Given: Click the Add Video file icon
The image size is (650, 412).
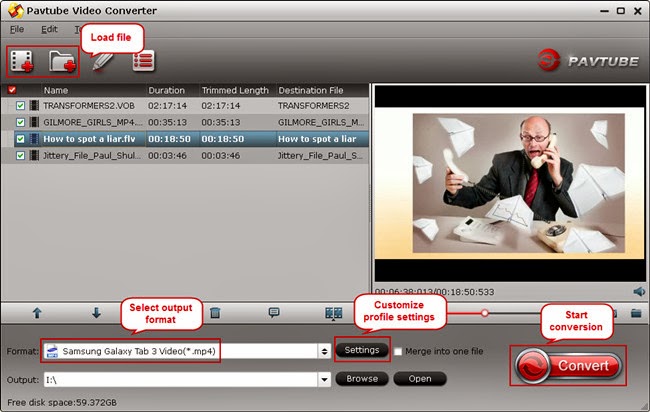Looking at the screenshot, I should point(22,61).
